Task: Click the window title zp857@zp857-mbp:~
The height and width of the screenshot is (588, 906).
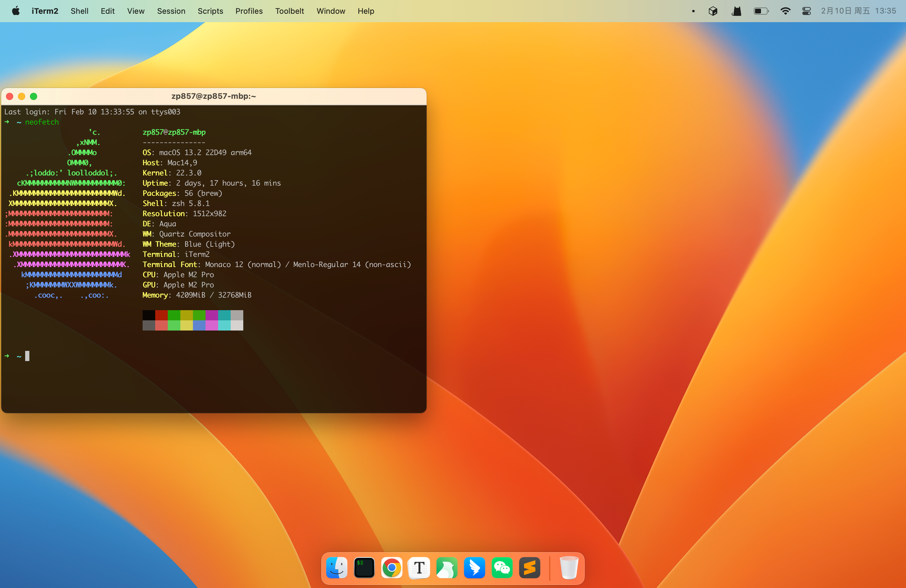Action: (214, 96)
